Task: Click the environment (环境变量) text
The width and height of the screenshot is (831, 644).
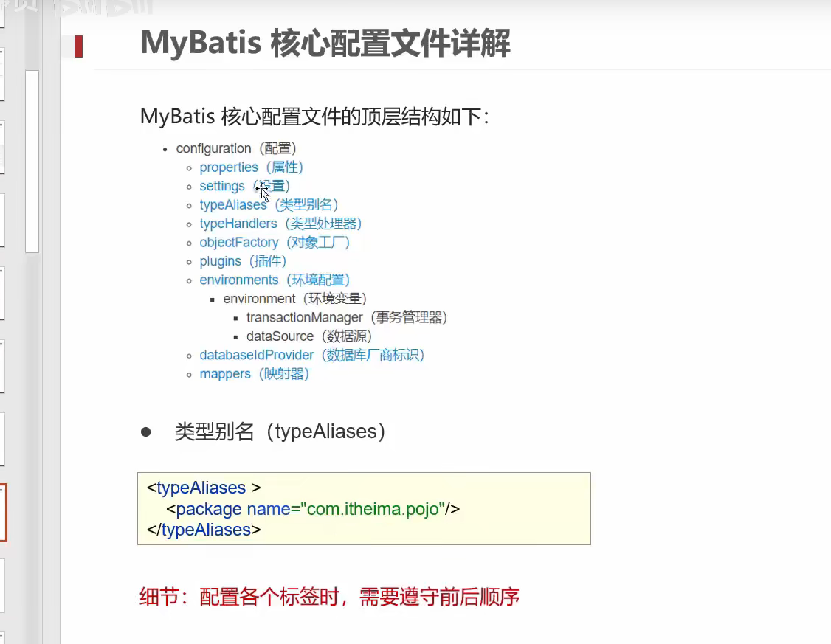Action: [x=294, y=299]
